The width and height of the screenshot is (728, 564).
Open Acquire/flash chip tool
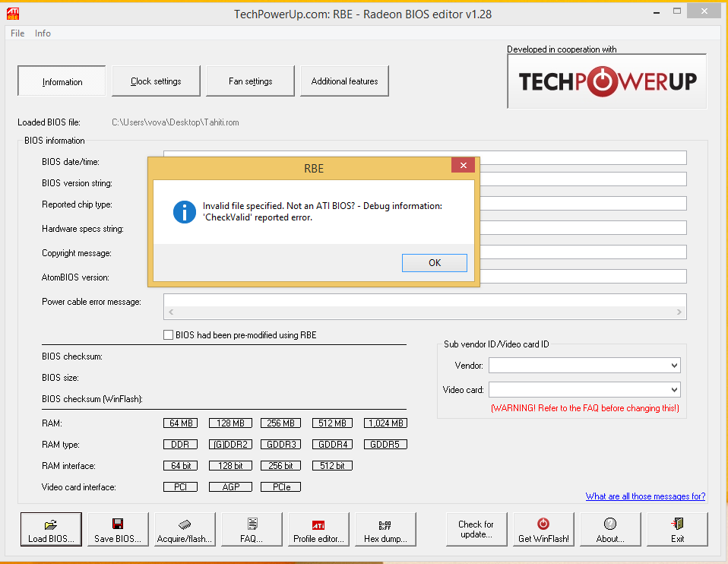point(185,529)
